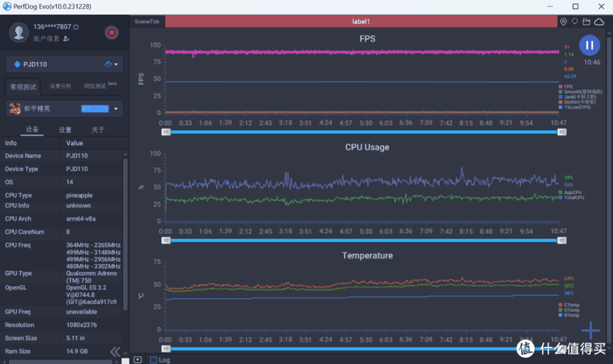Toggle the AppCPU legend series

click(571, 192)
